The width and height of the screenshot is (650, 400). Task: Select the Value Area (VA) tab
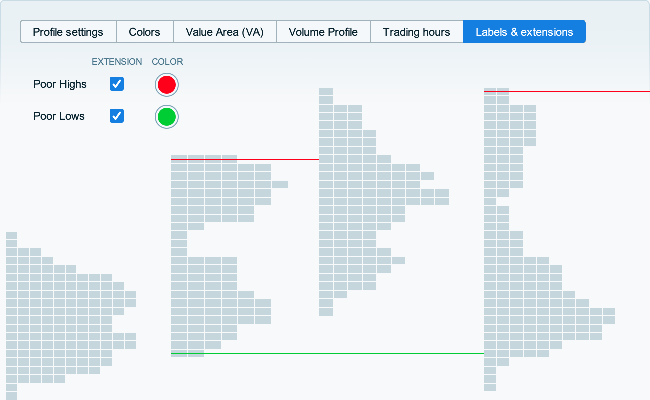tap(224, 32)
